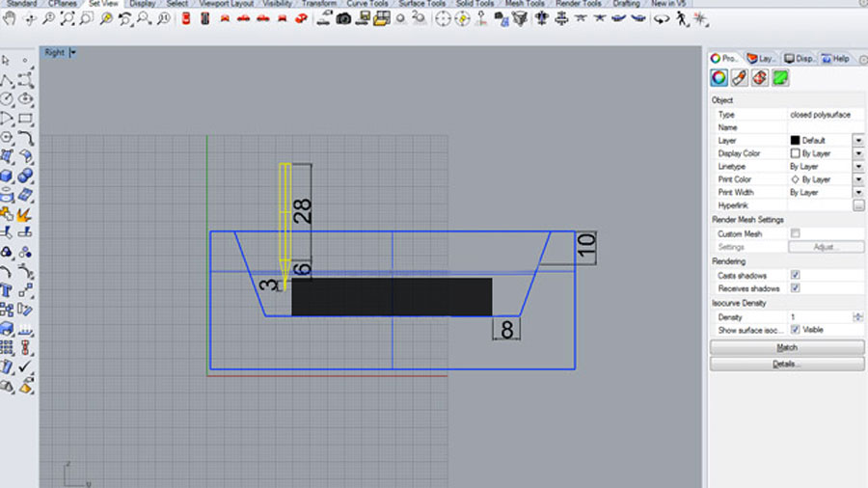This screenshot has width=868, height=488.
Task: Toggle the Receives shadows checkbox
Action: point(796,287)
